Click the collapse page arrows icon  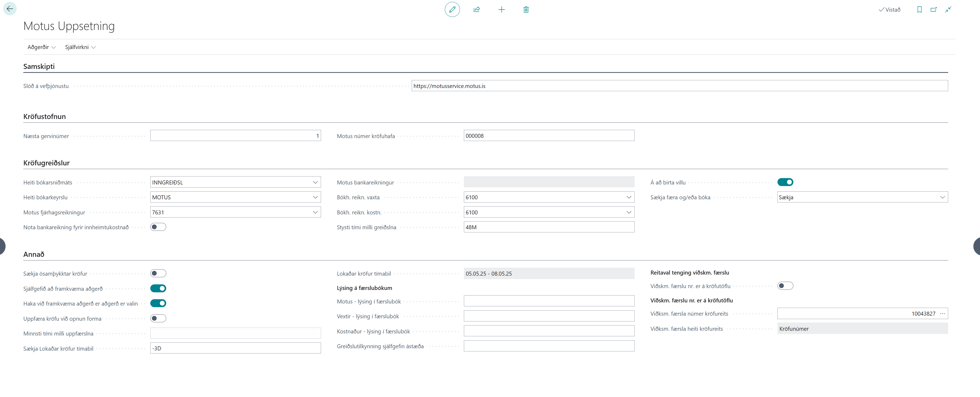tap(948, 10)
